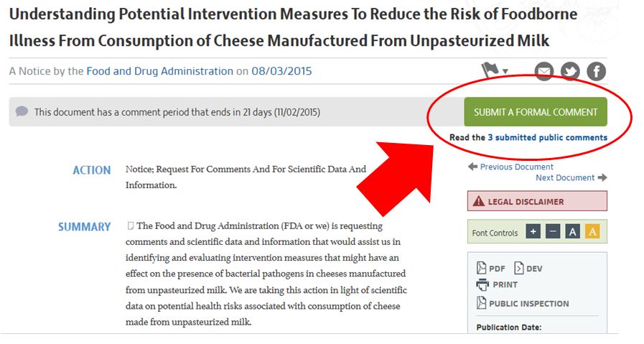The image size is (644, 344).
Task: Click Submit a Formal Comment button
Action: click(536, 112)
